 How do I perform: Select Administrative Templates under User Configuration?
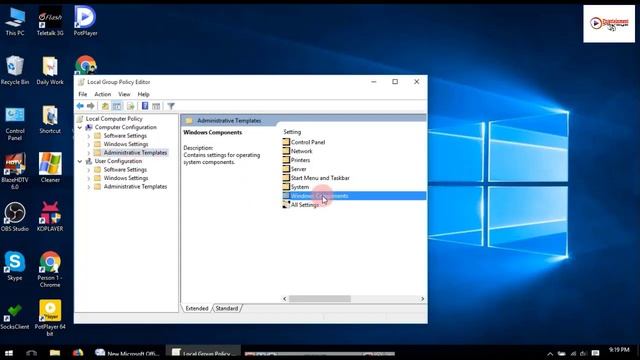(x=135, y=187)
